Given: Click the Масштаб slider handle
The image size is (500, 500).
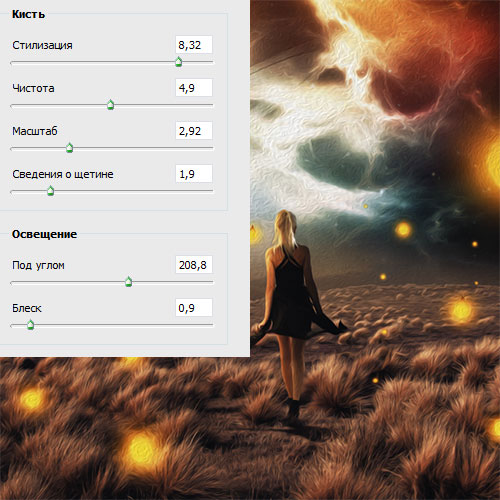Looking at the screenshot, I should coord(69,147).
